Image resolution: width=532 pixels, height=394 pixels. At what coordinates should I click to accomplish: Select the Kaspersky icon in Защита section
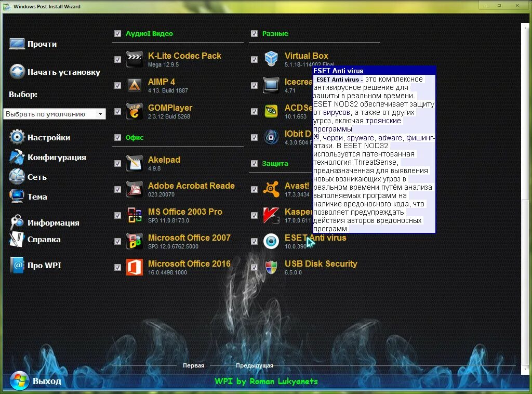coord(271,215)
